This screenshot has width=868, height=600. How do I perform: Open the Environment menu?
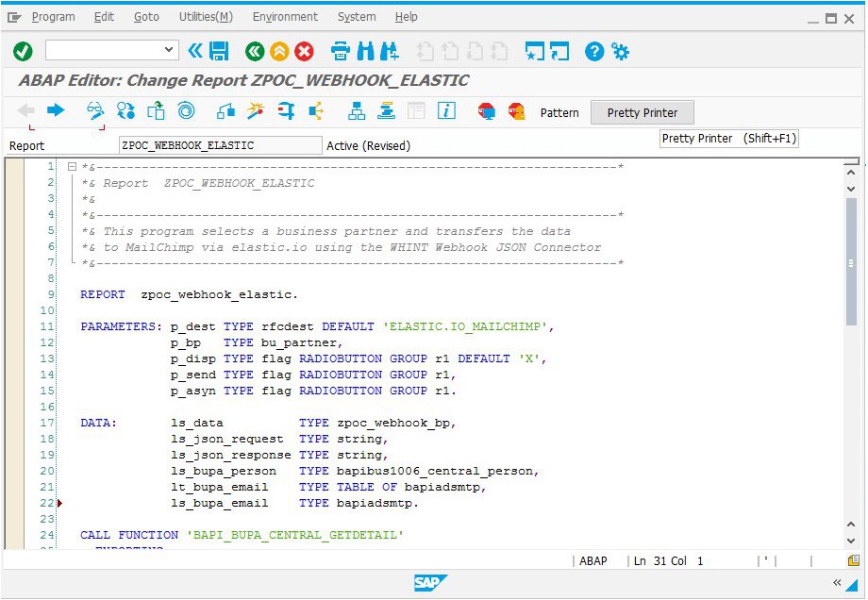[x=285, y=17]
